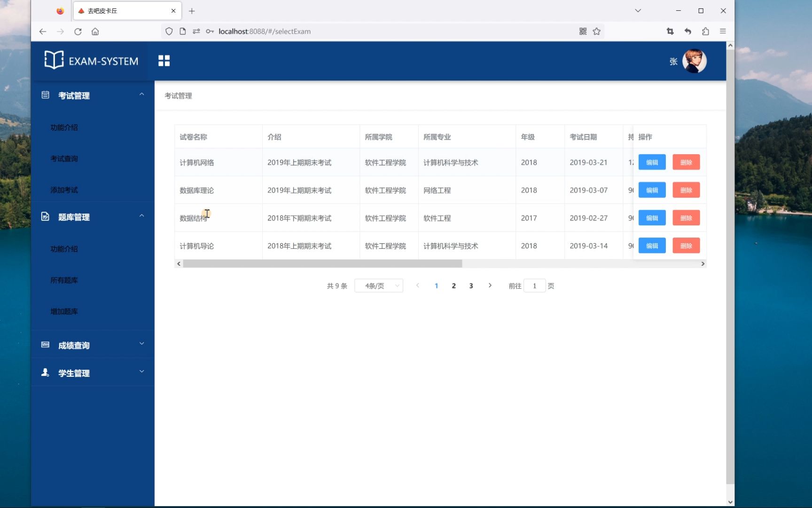The image size is (812, 508).
Task: Select the 考试管理 clipboard icon in sidebar
Action: 45,95
